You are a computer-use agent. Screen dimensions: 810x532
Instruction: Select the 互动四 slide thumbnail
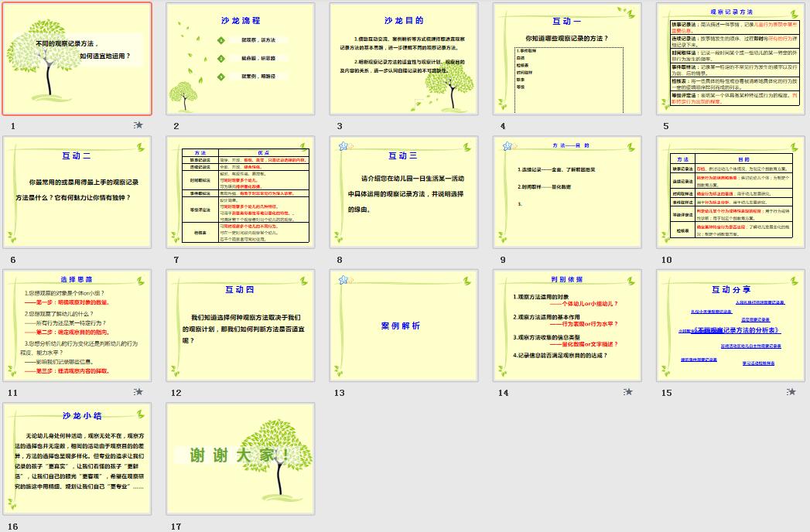[240, 326]
